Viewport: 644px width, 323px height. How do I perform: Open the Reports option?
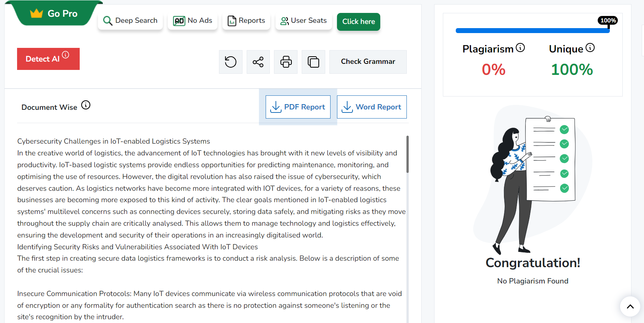pos(246,21)
